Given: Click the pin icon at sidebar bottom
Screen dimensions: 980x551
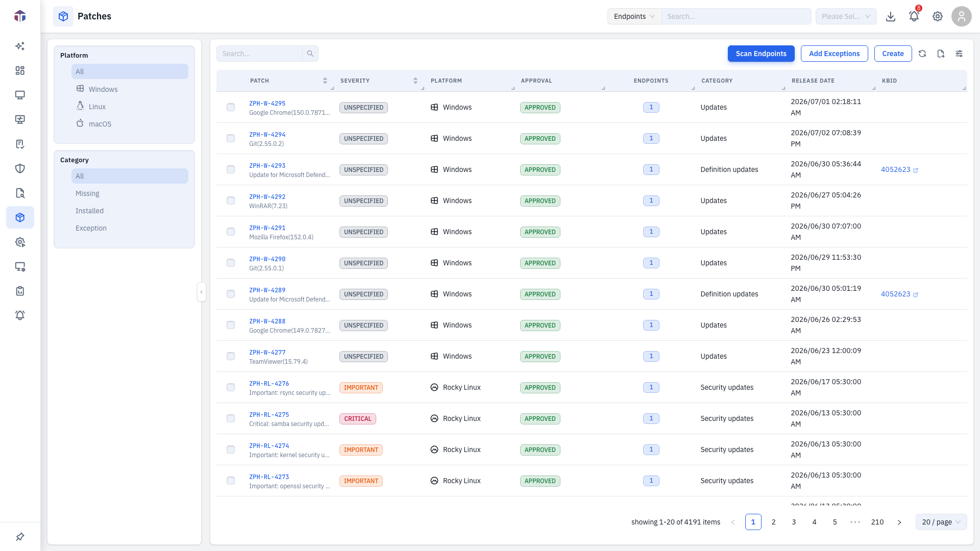Looking at the screenshot, I should pyautogui.click(x=20, y=537).
